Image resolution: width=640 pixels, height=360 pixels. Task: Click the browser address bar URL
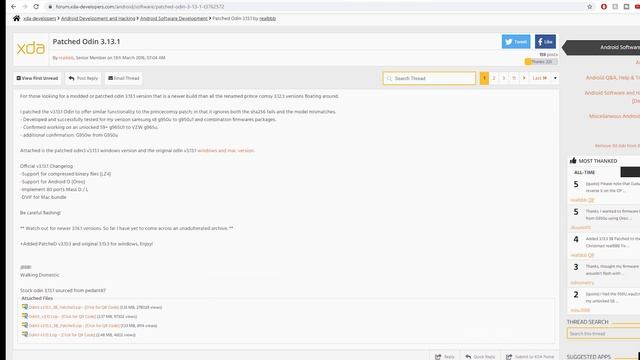tap(140, 7)
